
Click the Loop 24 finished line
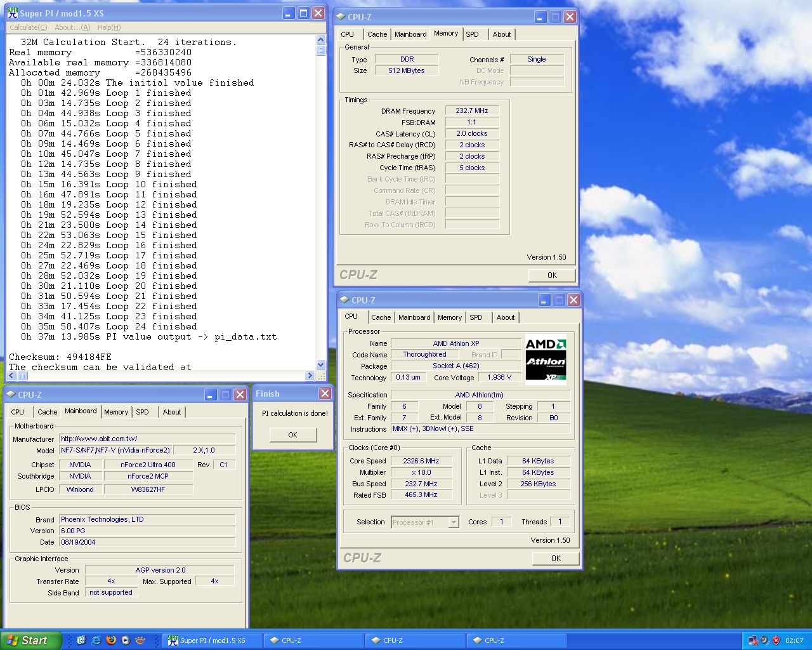108,326
